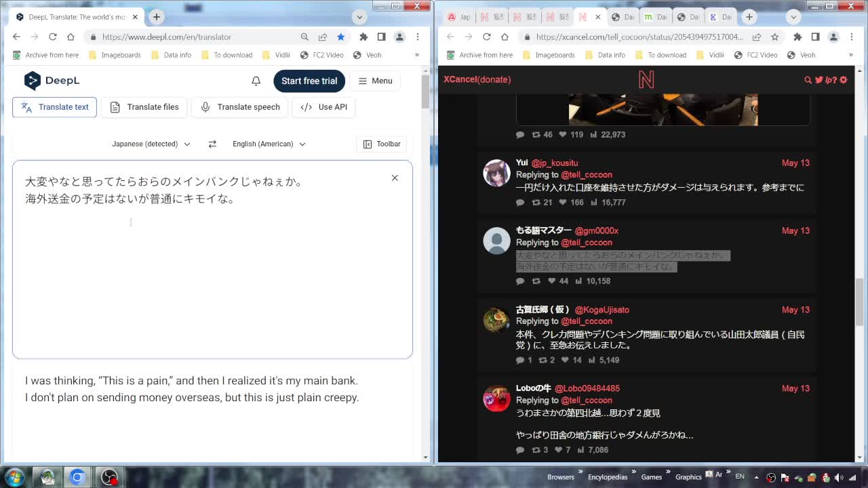Show more bookmarks in XCancel window

850,55
